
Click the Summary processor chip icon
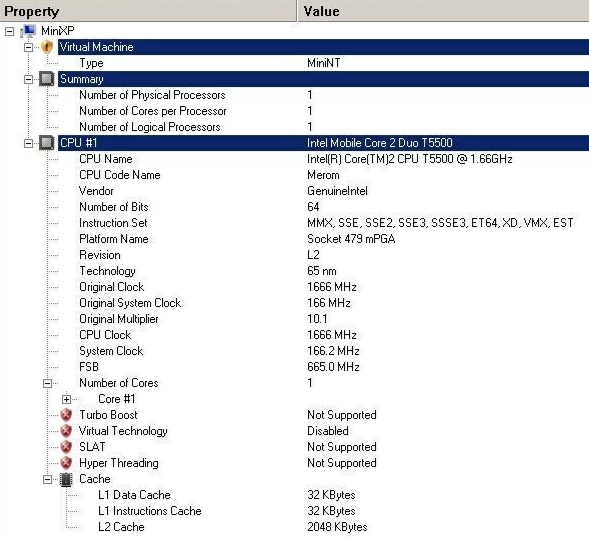(47, 79)
